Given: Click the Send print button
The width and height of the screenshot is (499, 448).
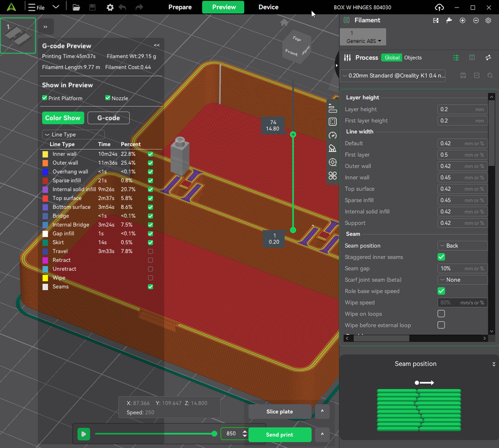Looking at the screenshot, I should click(x=279, y=435).
